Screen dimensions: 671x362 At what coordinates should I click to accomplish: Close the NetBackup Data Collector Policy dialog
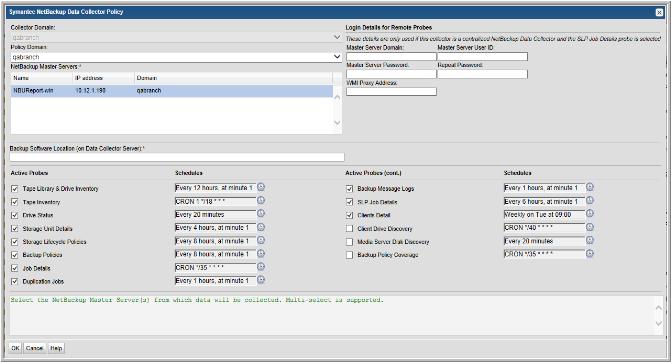tap(659, 12)
